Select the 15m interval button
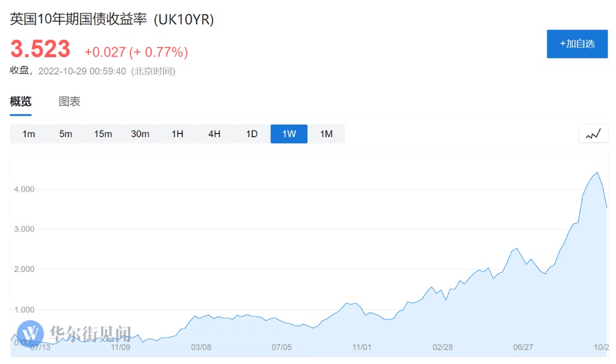 point(103,134)
